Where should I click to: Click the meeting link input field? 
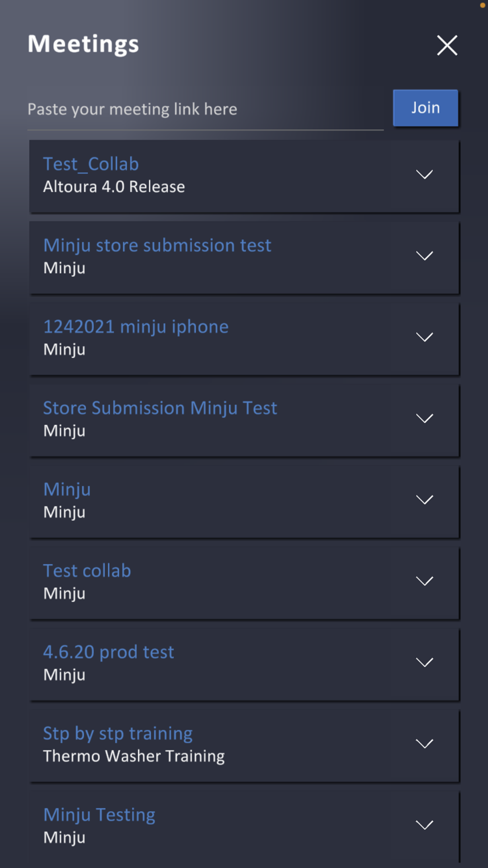205,109
